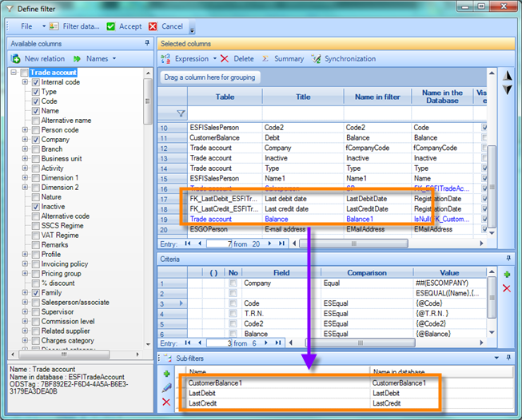Sort by the Table column header
This screenshot has height=420, width=522.
(225, 97)
